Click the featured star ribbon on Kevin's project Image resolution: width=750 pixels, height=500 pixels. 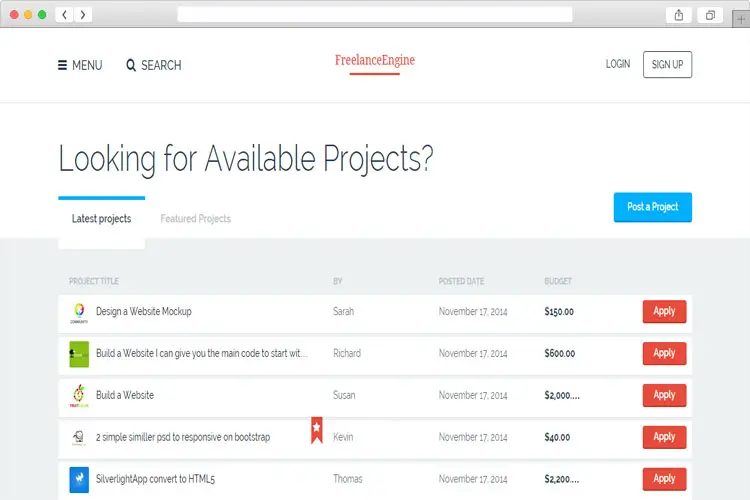(x=317, y=430)
